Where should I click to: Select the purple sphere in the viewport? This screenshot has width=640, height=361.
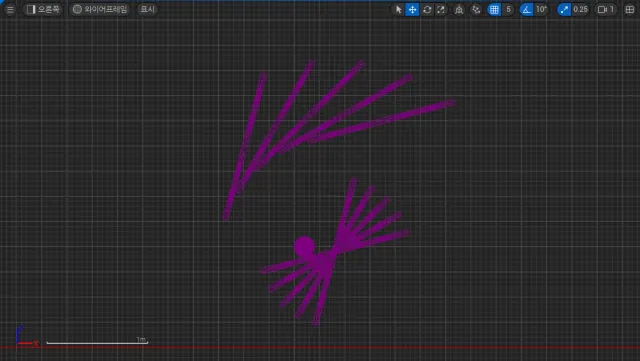[x=304, y=246]
